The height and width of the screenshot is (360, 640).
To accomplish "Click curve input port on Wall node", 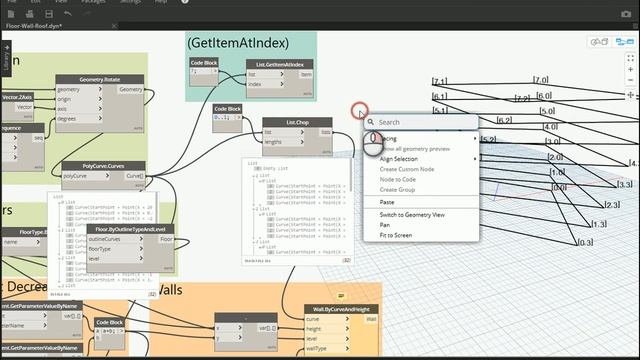I will (328, 319).
